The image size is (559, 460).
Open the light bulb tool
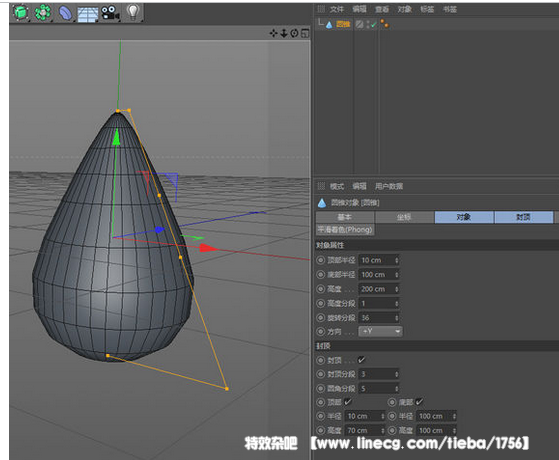pyautogui.click(x=133, y=12)
